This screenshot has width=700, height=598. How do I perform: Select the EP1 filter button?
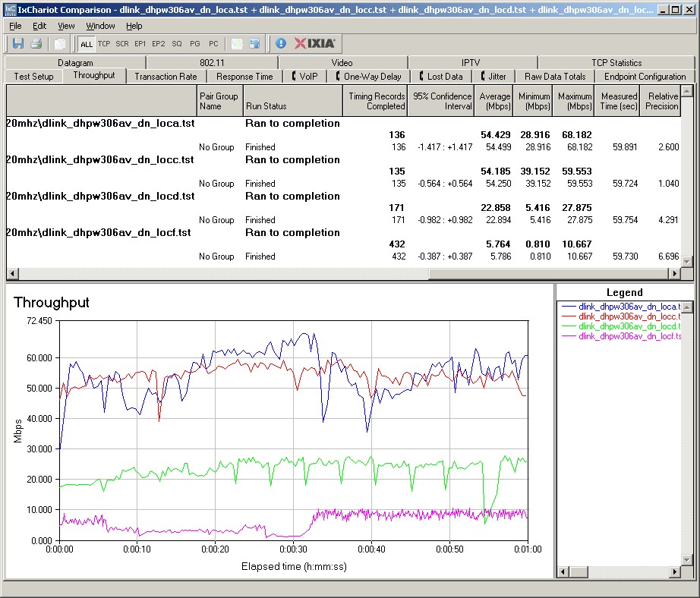pos(140,44)
